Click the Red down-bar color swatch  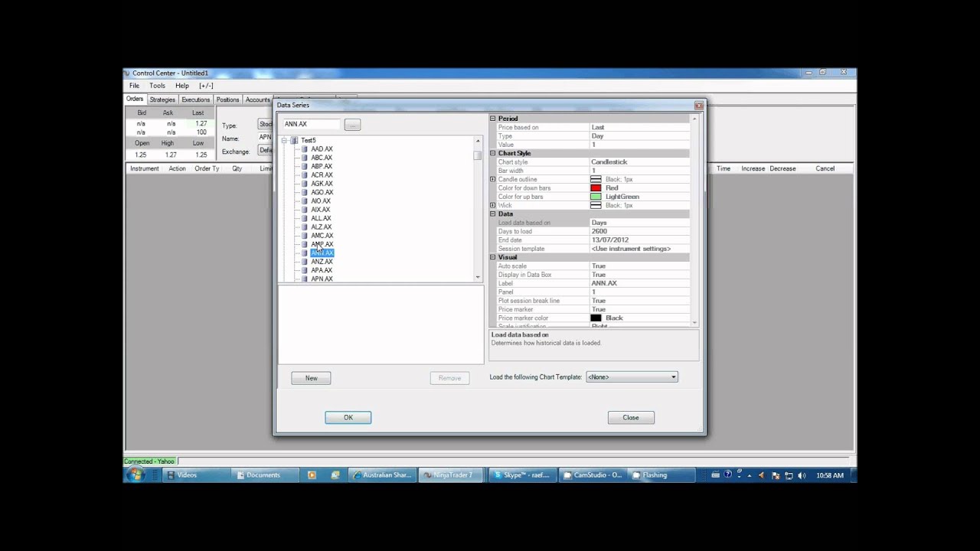pos(596,188)
